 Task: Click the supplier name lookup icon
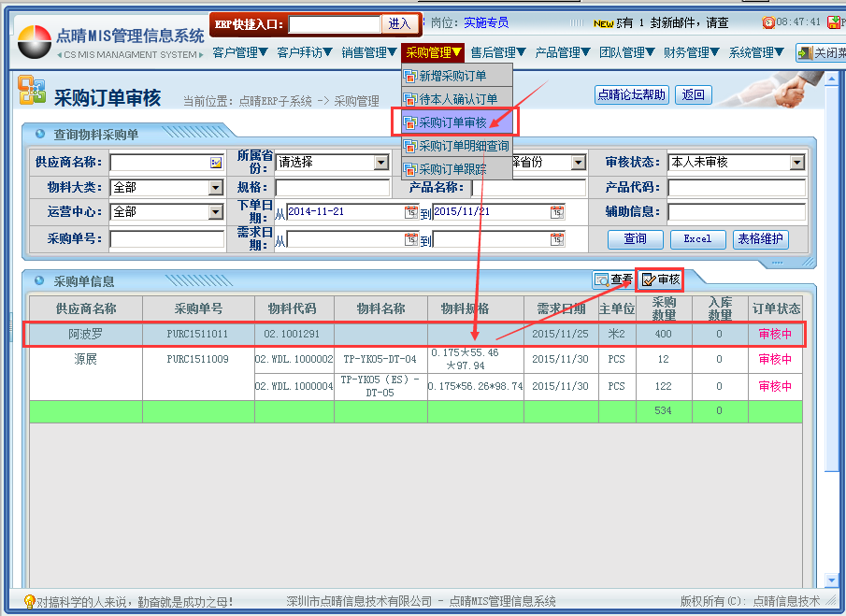click(x=216, y=163)
